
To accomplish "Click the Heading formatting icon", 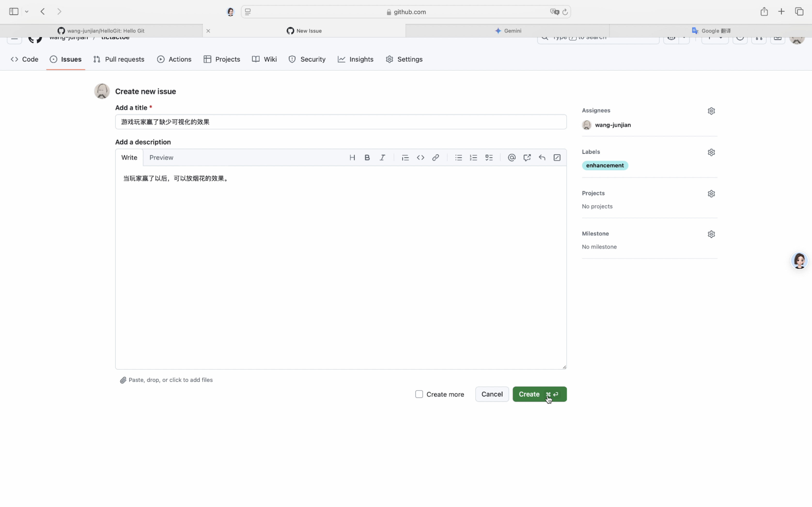I will 352,158.
